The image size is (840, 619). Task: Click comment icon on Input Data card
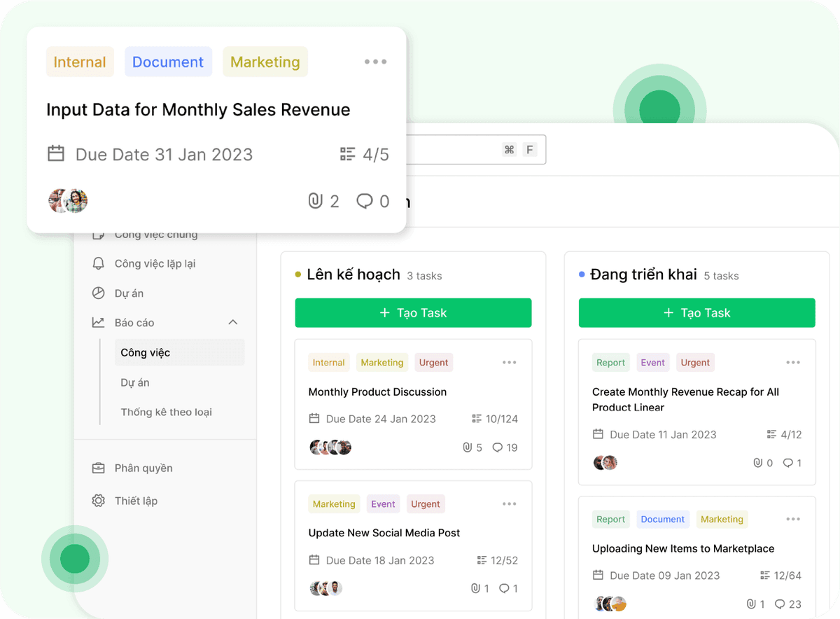click(x=364, y=202)
